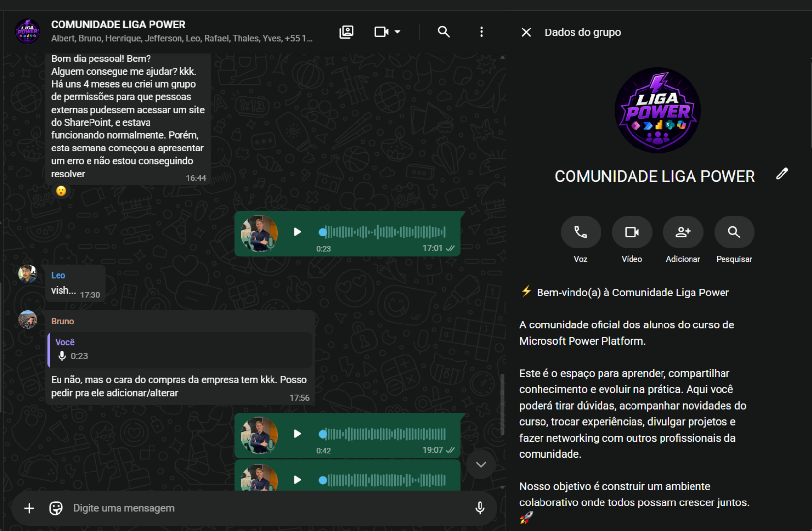The image size is (812, 531).
Task: Edit the group name with pencil icon
Action: (x=782, y=174)
